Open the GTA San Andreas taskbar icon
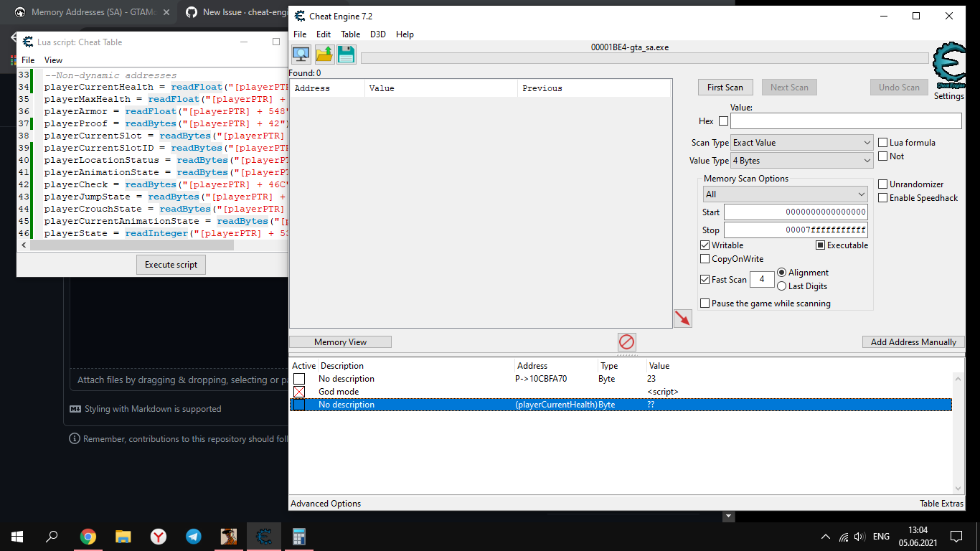The height and width of the screenshot is (551, 980). [228, 536]
